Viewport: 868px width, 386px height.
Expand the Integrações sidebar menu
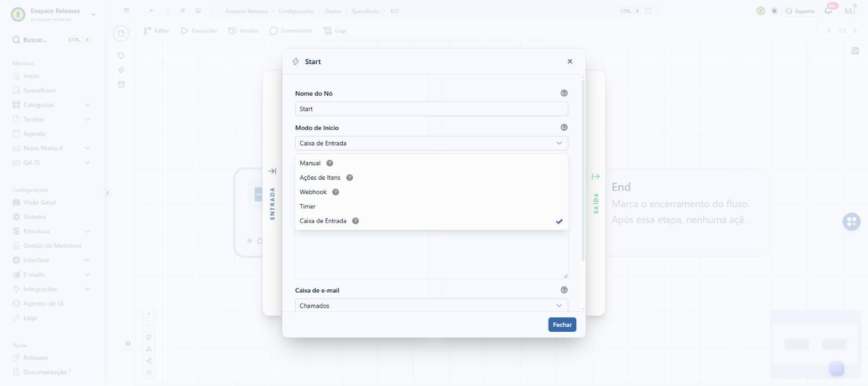tap(87, 289)
